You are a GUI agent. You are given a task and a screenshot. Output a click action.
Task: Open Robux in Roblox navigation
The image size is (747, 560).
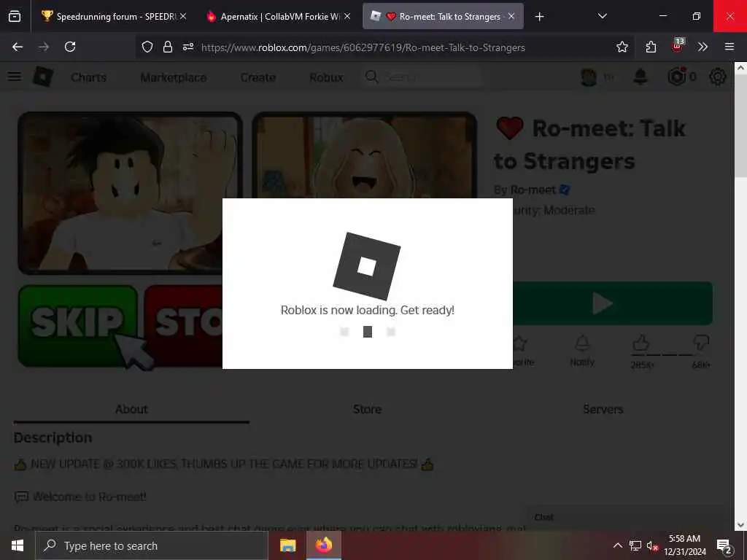click(x=326, y=77)
